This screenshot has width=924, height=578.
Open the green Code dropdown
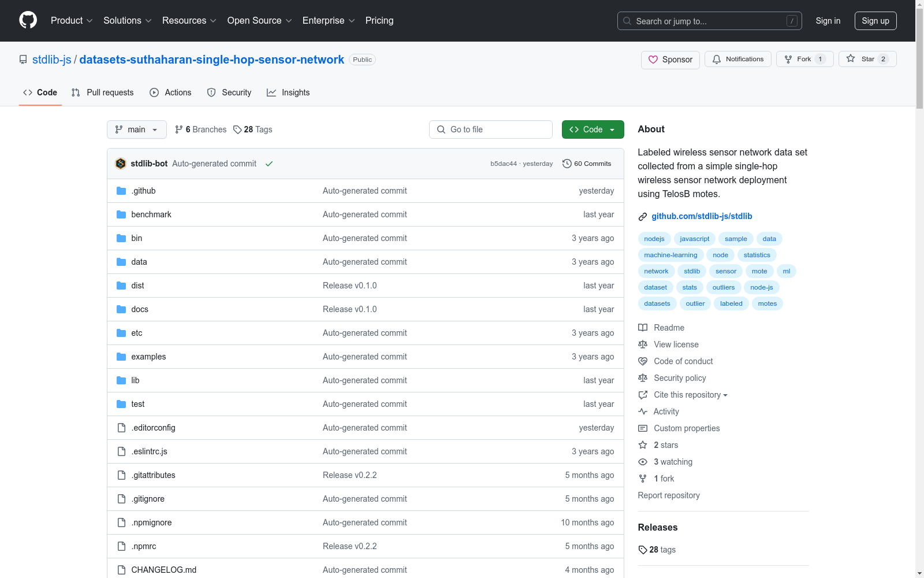(x=593, y=129)
